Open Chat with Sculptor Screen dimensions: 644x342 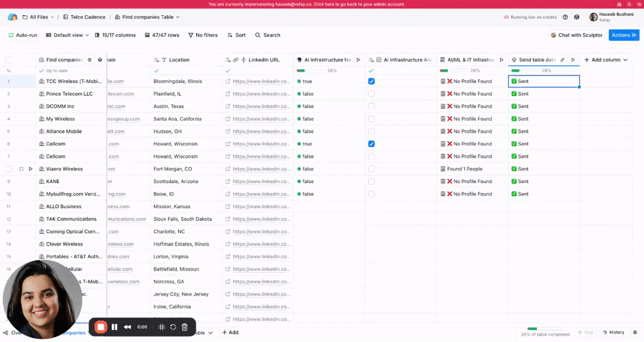(x=576, y=35)
